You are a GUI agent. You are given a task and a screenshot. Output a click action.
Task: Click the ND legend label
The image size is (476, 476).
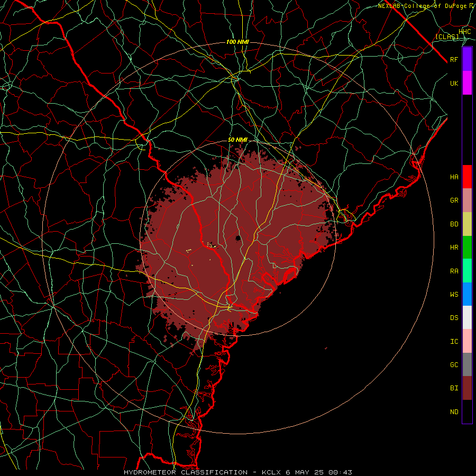pyautogui.click(x=454, y=412)
